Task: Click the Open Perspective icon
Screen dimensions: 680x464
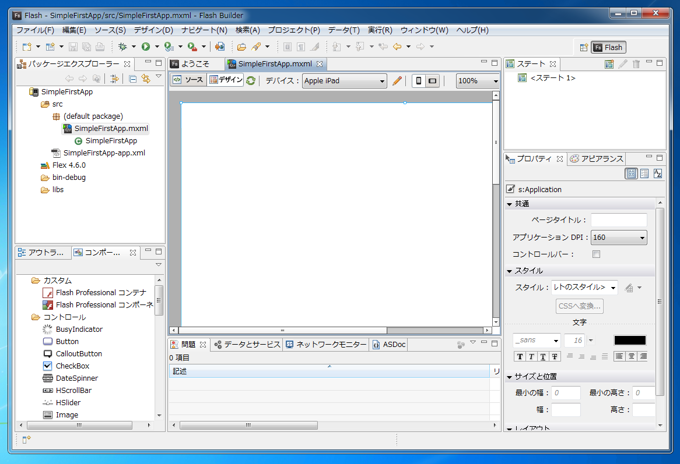Action: pyautogui.click(x=584, y=47)
